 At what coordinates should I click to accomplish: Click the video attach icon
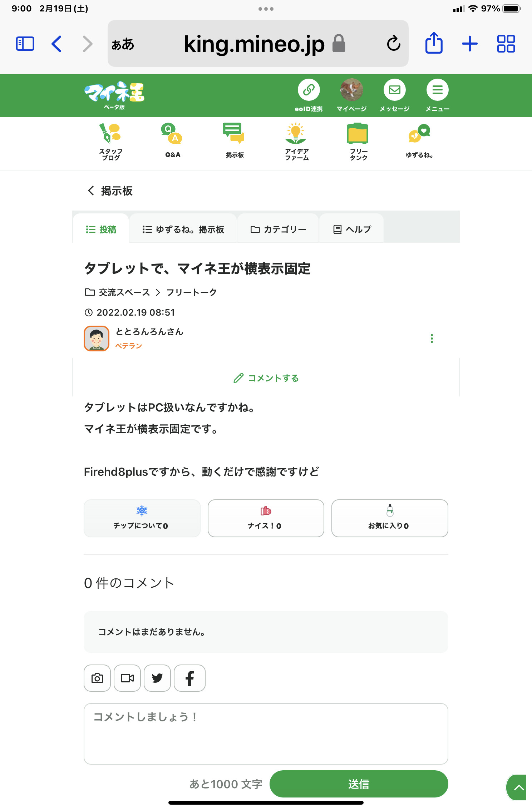click(x=127, y=678)
